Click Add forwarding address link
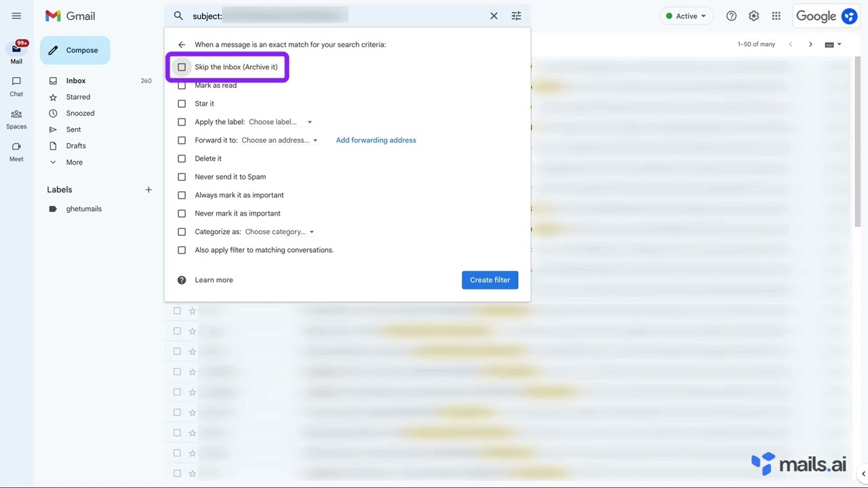The height and width of the screenshot is (488, 868). click(x=376, y=140)
